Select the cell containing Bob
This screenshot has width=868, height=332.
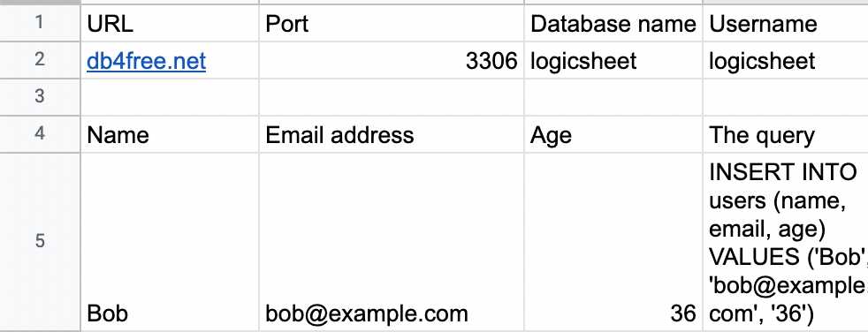coord(170,241)
